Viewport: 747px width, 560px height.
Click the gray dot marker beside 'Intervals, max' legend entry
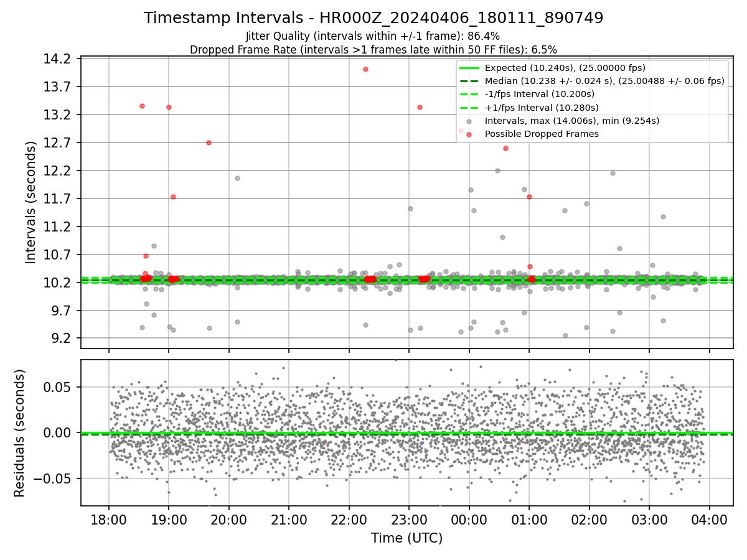coord(469,121)
